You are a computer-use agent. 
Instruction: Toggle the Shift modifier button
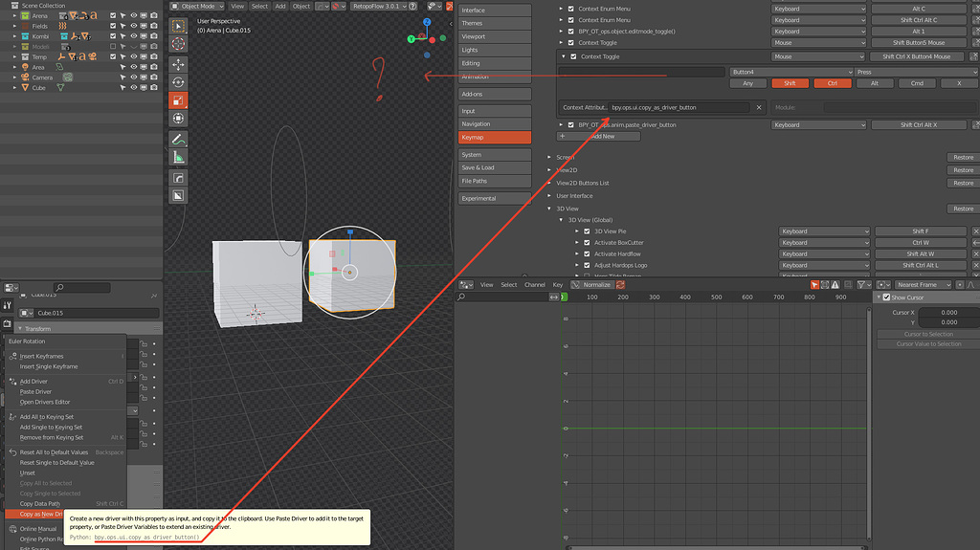[x=790, y=83]
